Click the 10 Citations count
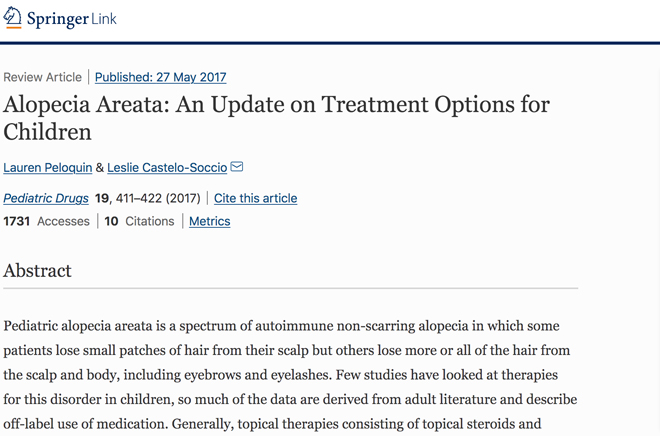This screenshot has height=436, width=660. [139, 221]
